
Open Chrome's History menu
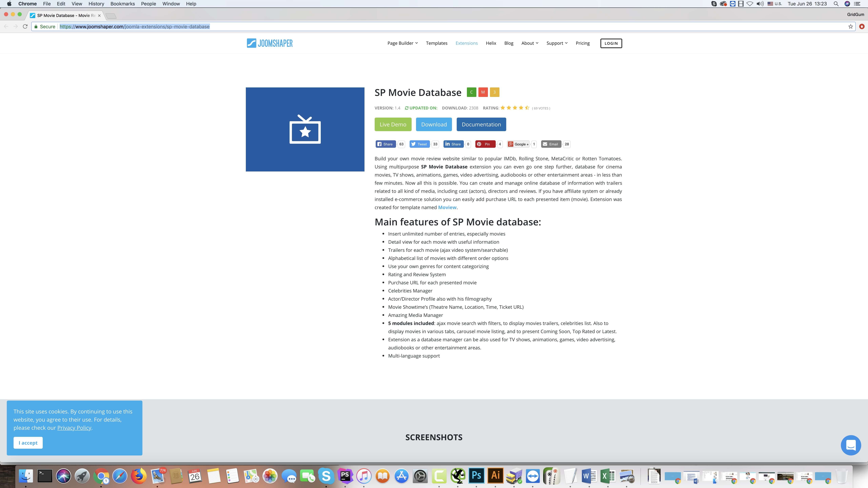click(x=96, y=4)
